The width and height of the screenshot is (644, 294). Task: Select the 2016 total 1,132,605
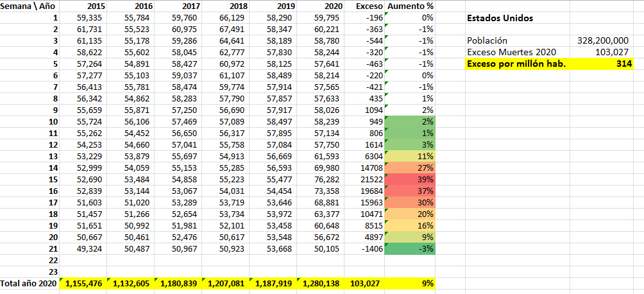[x=131, y=283]
